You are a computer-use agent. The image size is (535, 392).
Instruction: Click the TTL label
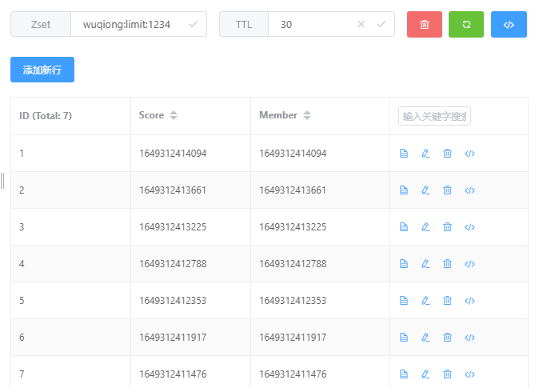tap(244, 24)
